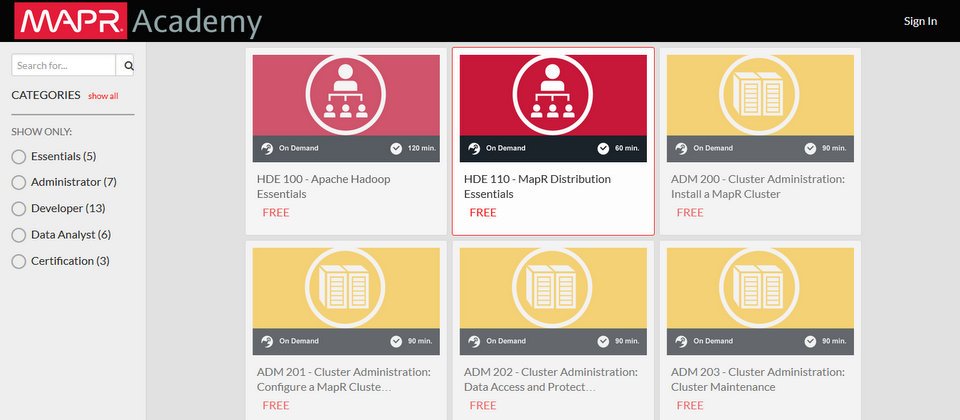Screen dimensions: 960x420
Task: Click the server rack icon on ADM 201
Action: pos(345,287)
